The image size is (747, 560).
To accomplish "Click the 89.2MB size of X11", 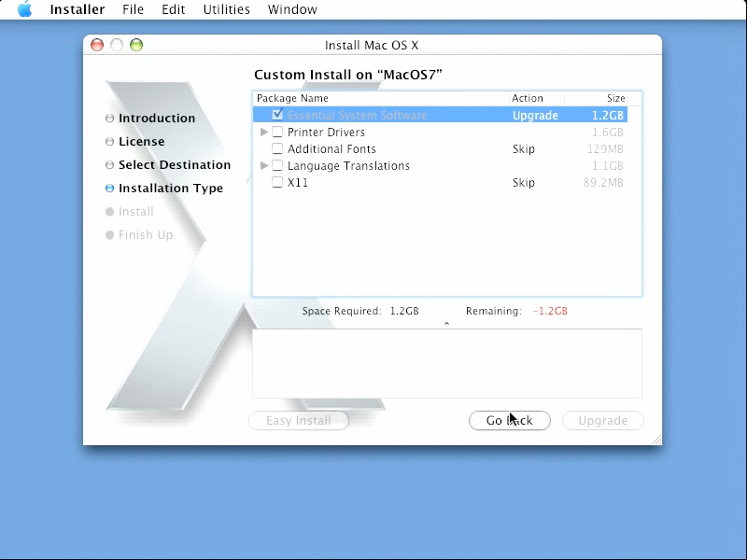I will click(x=603, y=182).
